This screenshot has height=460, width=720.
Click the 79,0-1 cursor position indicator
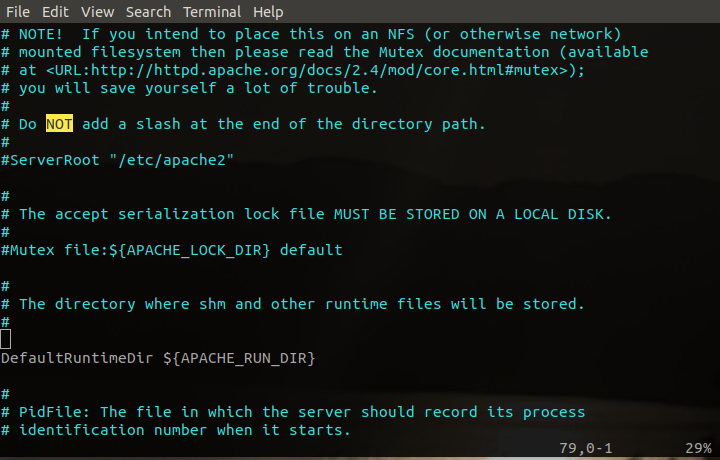[x=585, y=448]
